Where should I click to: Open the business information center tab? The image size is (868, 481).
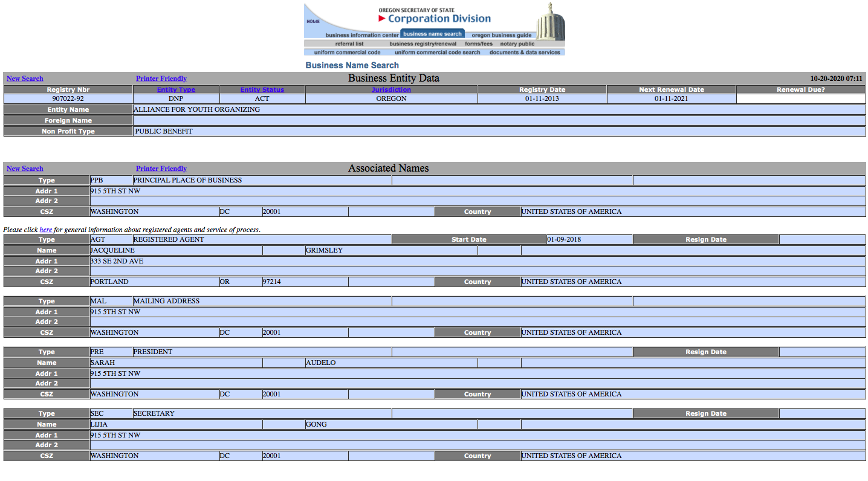[x=362, y=35]
